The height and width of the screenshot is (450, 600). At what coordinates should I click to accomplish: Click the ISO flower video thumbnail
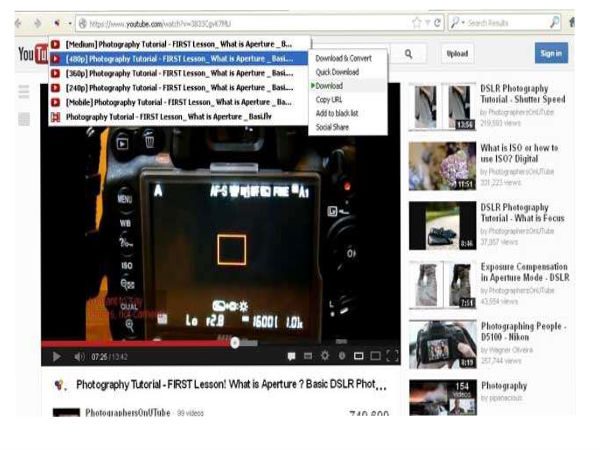click(442, 166)
